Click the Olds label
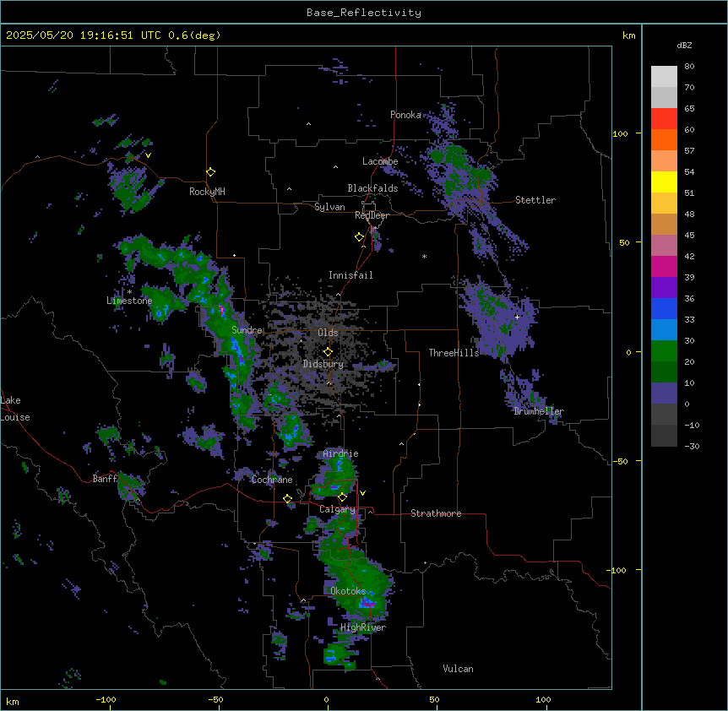728x711 pixels. 328,333
